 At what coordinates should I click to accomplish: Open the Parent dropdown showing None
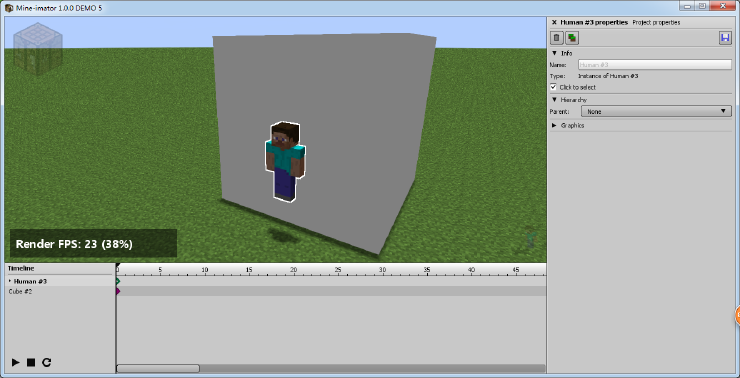(656, 112)
